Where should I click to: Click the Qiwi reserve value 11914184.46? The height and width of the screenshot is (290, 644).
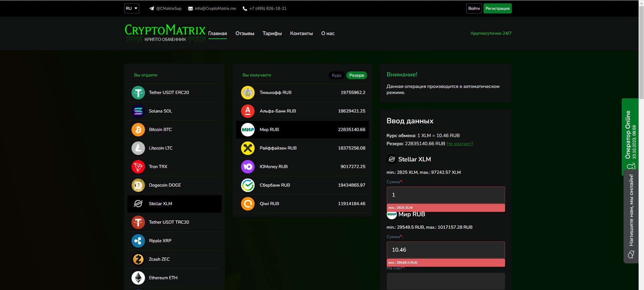click(352, 204)
